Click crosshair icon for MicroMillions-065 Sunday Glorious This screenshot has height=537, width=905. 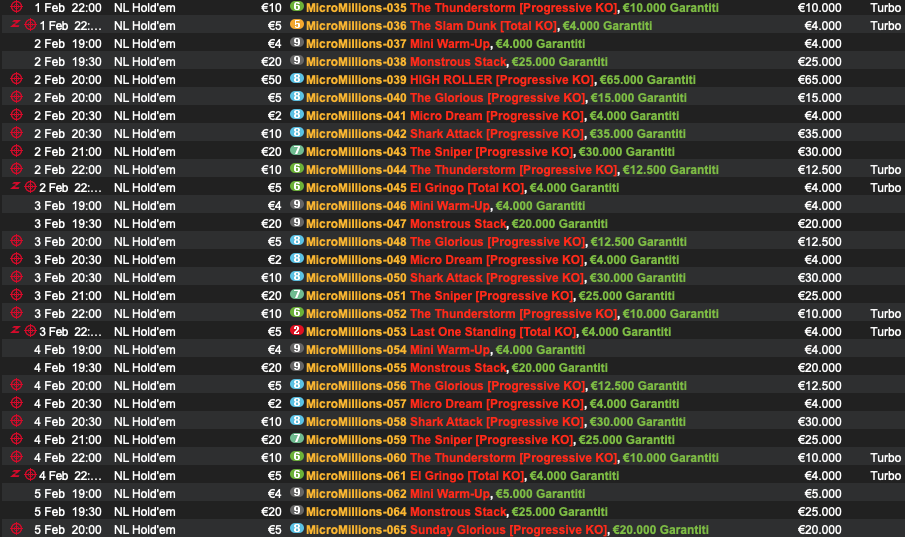17,529
